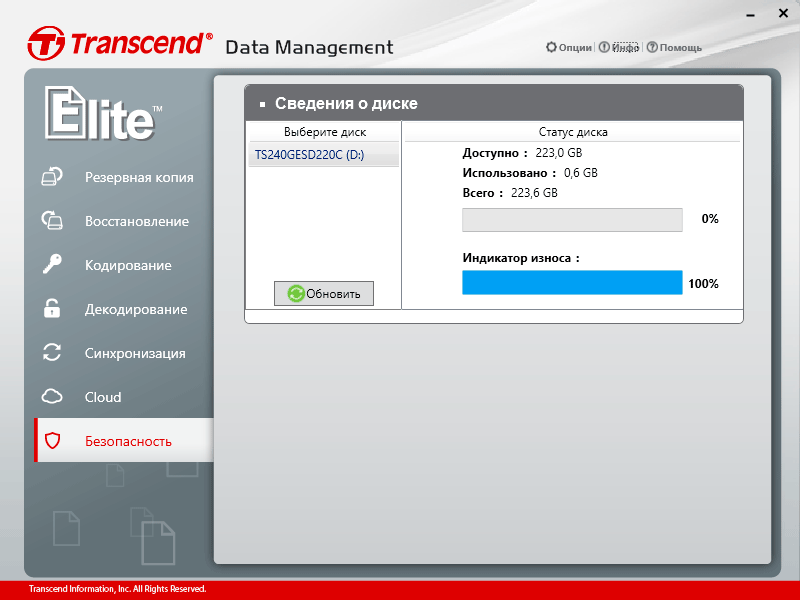Click the sync arrows icon for Синхронизация
Screen dimensions: 800x600
tap(52, 352)
